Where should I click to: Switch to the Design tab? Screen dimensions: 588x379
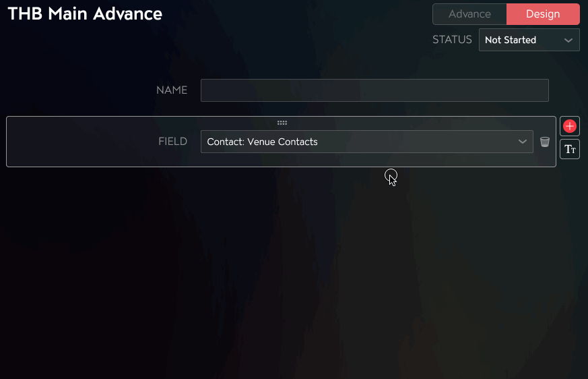coord(543,14)
